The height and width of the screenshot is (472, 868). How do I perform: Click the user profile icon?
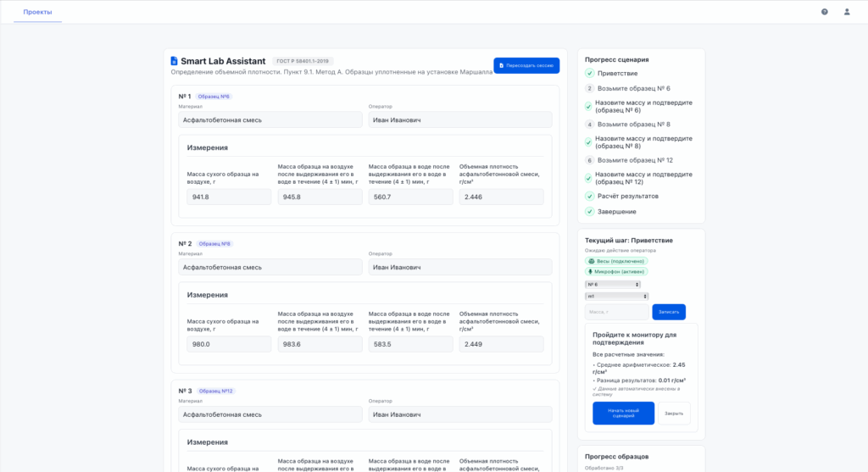tap(847, 12)
